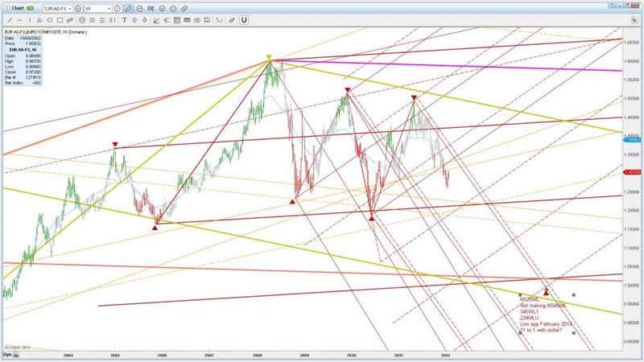644x362 pixels.
Task: Click the round button after symbol box
Action: coord(78,8)
